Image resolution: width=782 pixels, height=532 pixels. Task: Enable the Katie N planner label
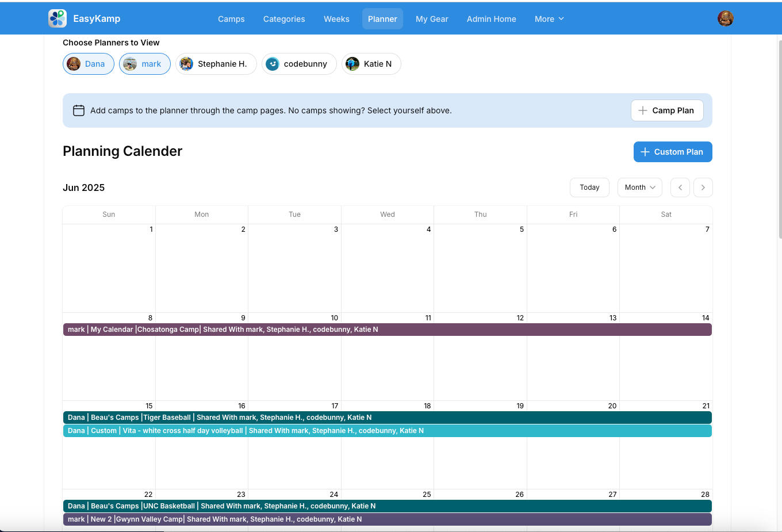[377, 64]
